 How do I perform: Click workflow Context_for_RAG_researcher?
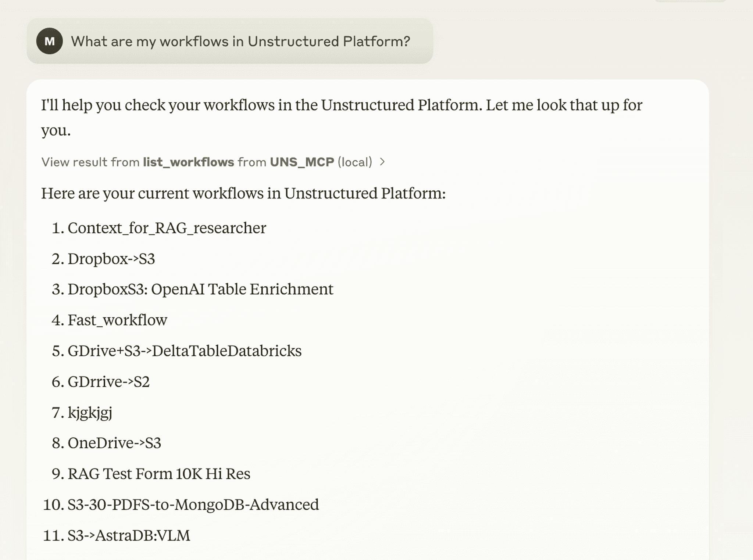click(x=167, y=228)
